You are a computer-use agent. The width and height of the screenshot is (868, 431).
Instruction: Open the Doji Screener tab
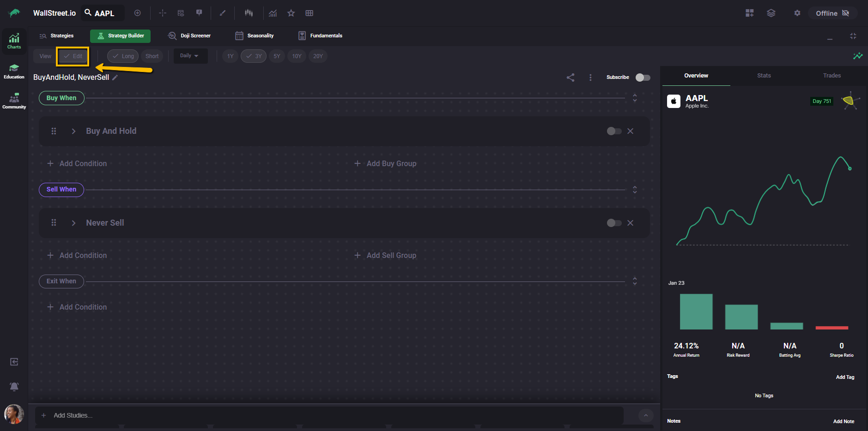(189, 36)
